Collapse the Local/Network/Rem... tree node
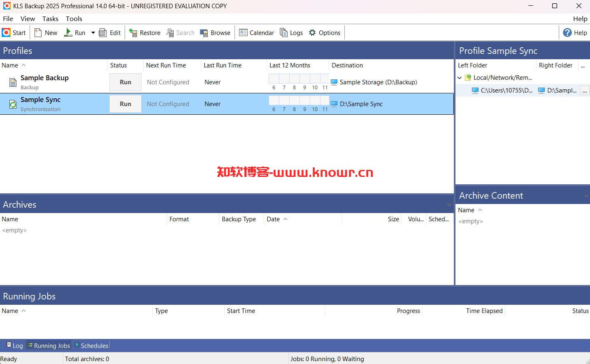This screenshot has height=364, width=590. point(460,78)
